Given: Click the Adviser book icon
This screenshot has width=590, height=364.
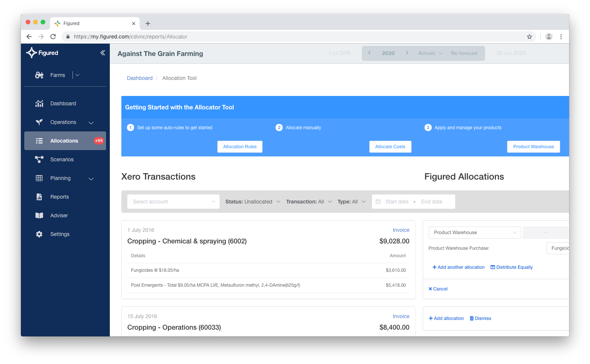Looking at the screenshot, I should [39, 215].
